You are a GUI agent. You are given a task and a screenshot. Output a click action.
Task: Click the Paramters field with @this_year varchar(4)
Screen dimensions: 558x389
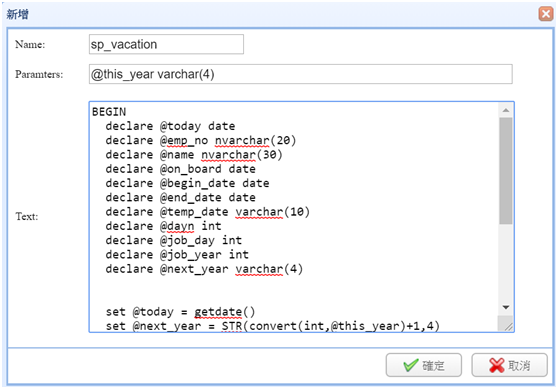[x=301, y=74]
